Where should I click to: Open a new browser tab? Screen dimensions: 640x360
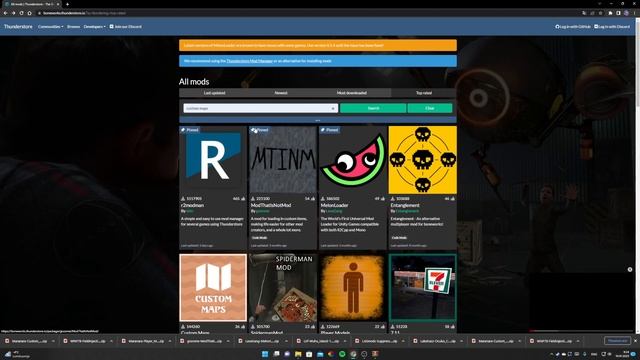tap(67, 4)
